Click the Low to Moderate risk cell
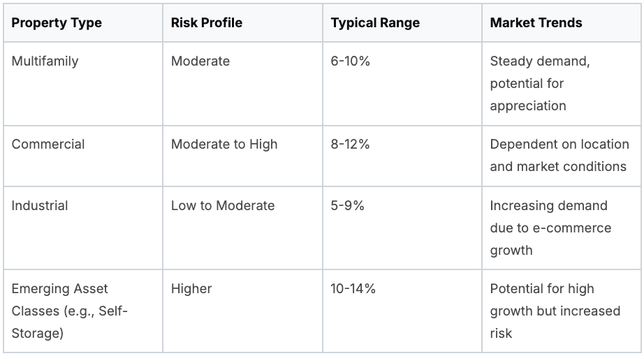Viewport: 644px width, 356px height. [223, 205]
